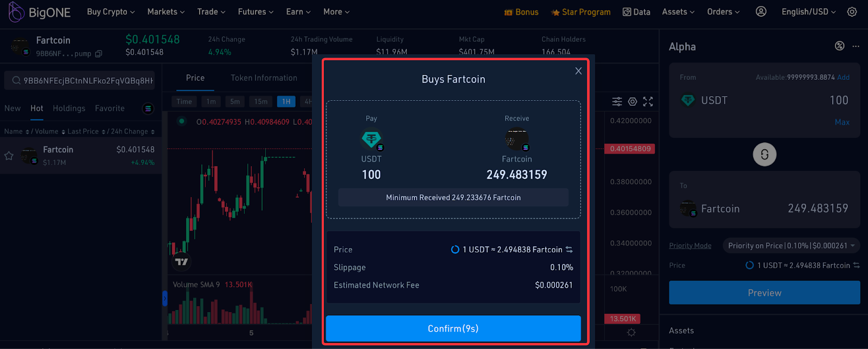The image size is (868, 349).
Task: Switch to the Token Information tab
Action: click(x=264, y=78)
